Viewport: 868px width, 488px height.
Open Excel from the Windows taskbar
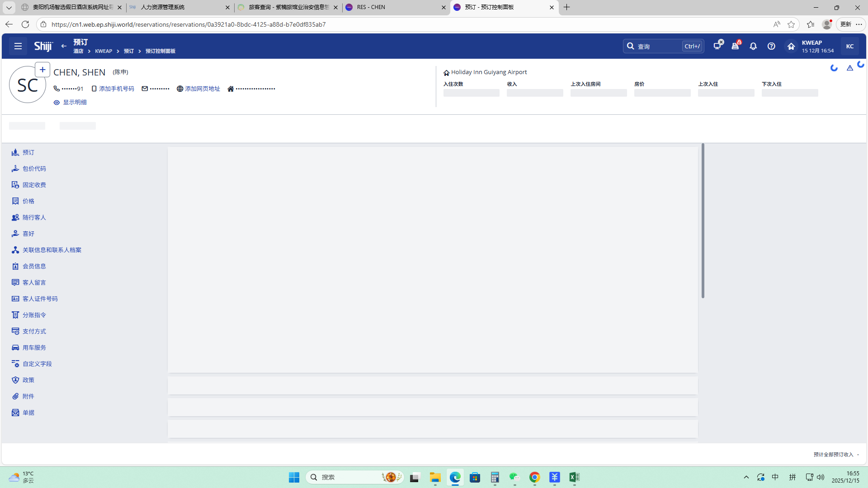[574, 477]
